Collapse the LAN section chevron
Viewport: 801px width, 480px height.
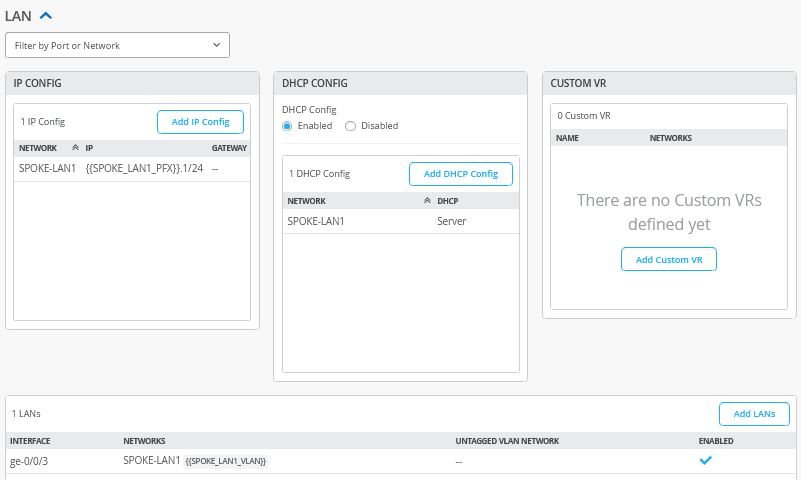coord(46,16)
